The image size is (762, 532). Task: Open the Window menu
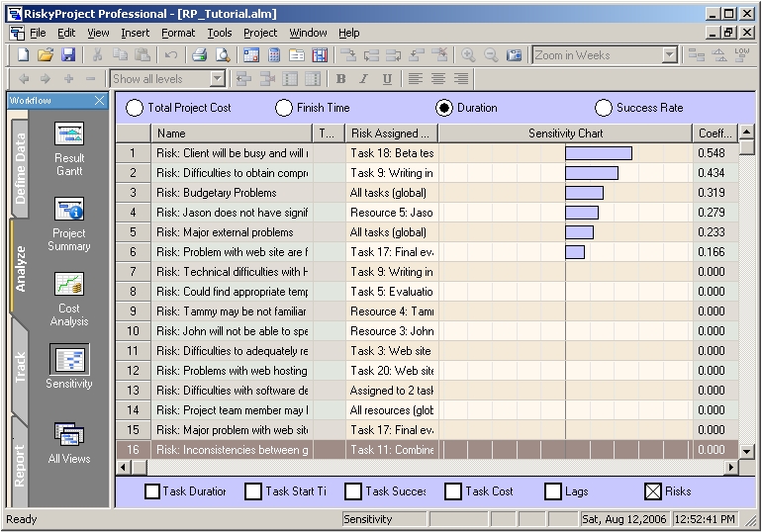308,33
